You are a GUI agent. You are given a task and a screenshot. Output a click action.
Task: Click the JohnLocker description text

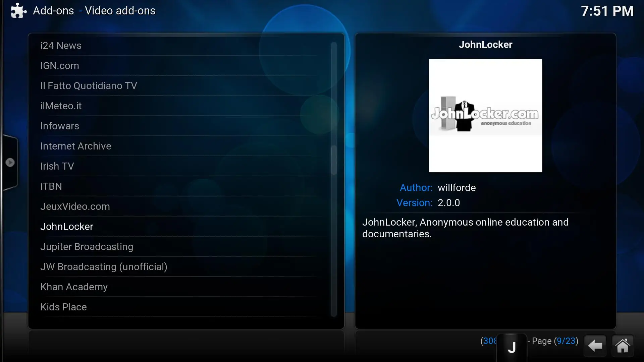(465, 228)
